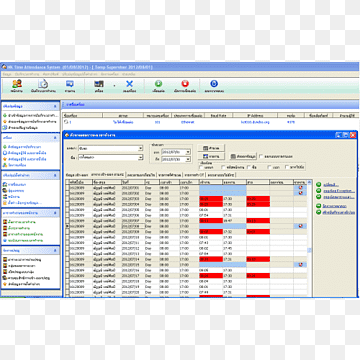Click the attendance table's vertical scrollbar
The width and height of the screenshot is (360, 360).
click(310, 238)
